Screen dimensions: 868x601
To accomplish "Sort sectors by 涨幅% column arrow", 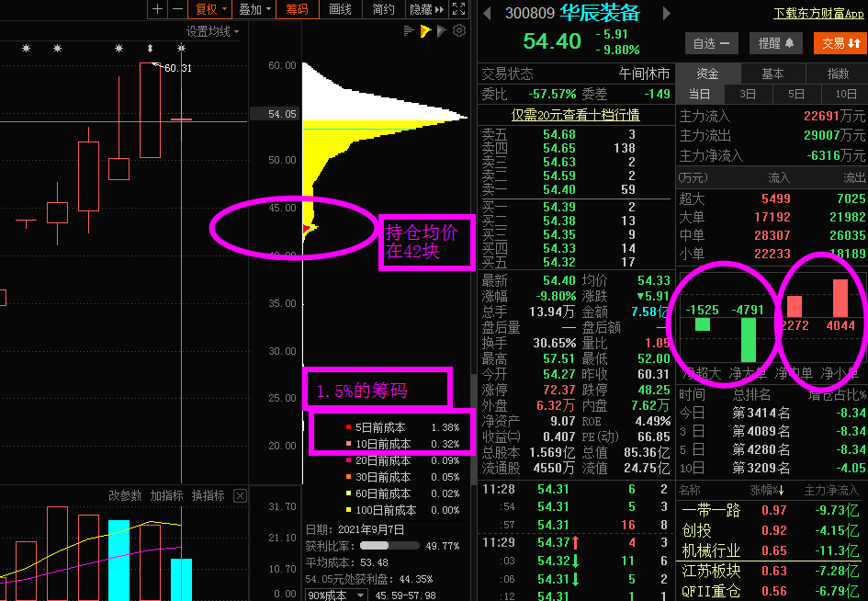I will [782, 490].
